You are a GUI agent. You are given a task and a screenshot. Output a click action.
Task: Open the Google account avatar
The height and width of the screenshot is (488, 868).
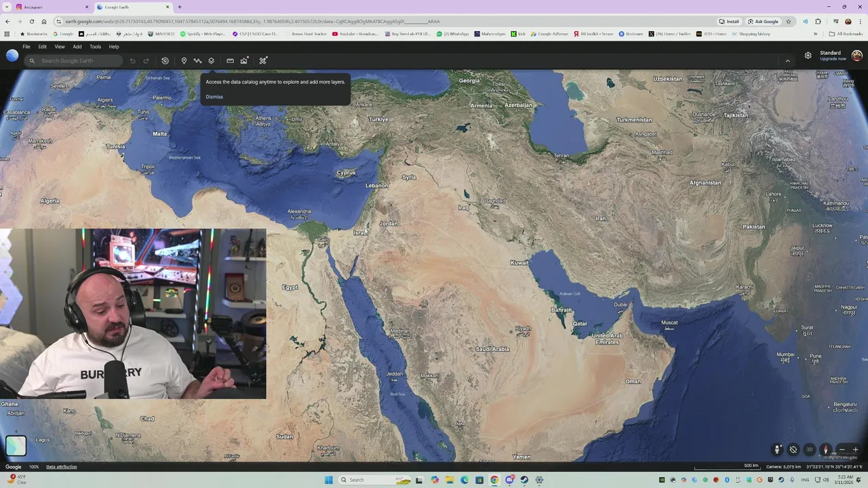click(x=856, y=56)
